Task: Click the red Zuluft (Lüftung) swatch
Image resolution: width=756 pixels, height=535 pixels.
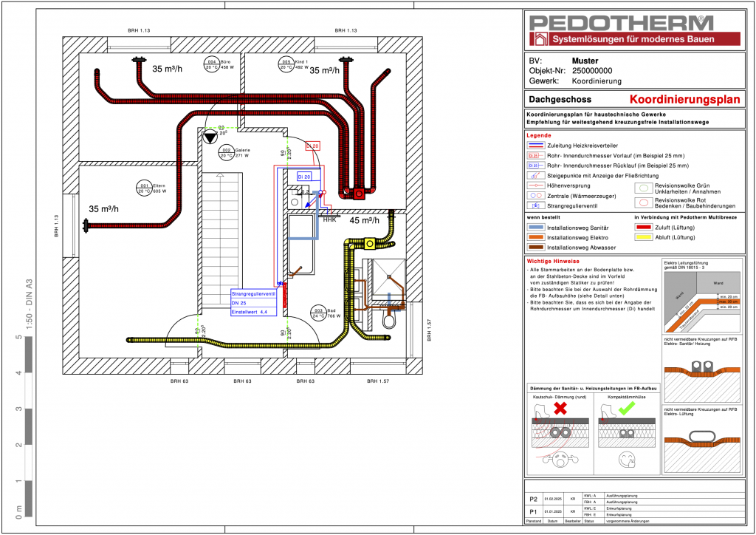Action: [643, 227]
